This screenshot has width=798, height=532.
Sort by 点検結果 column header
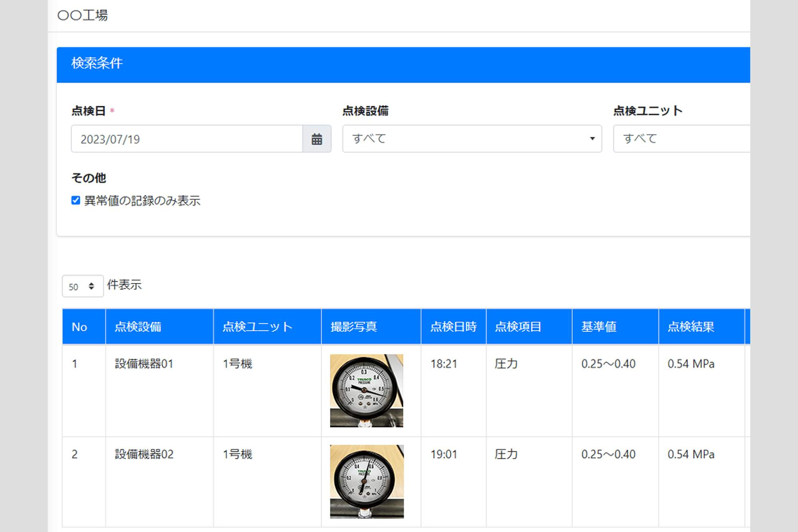[691, 327]
